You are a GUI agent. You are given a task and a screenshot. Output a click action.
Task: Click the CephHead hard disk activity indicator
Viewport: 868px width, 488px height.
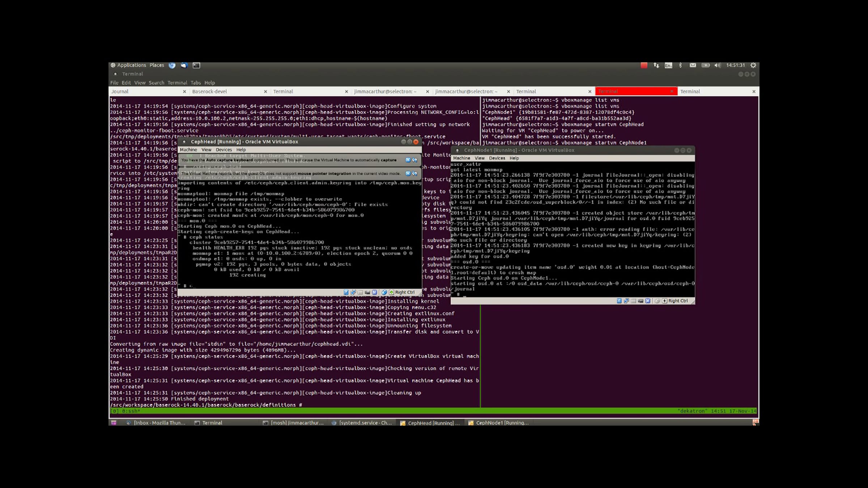[x=346, y=292]
